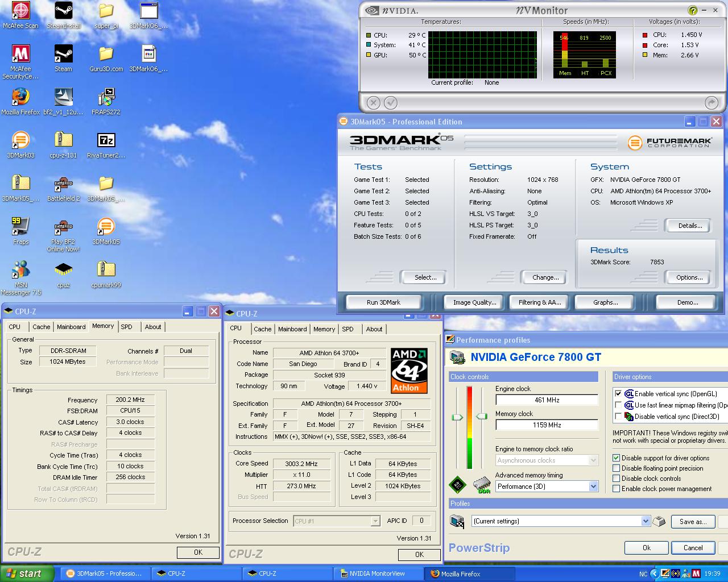Click the Run 3DMark button

click(x=383, y=302)
